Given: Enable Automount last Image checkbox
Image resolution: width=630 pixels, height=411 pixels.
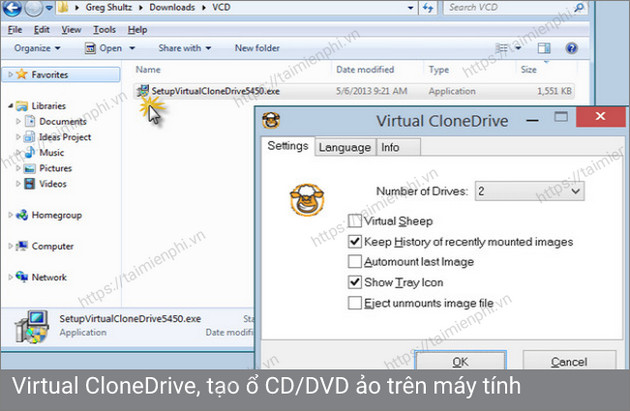Looking at the screenshot, I should [x=355, y=262].
